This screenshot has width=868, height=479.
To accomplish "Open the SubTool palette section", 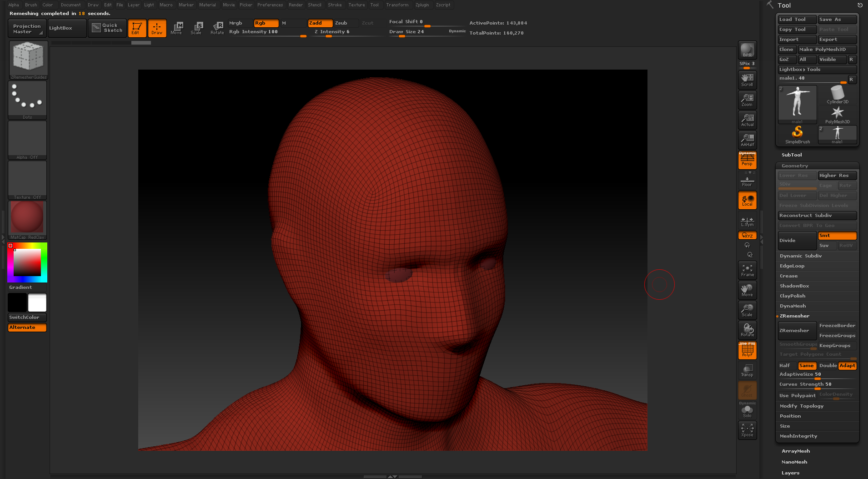I will click(792, 155).
